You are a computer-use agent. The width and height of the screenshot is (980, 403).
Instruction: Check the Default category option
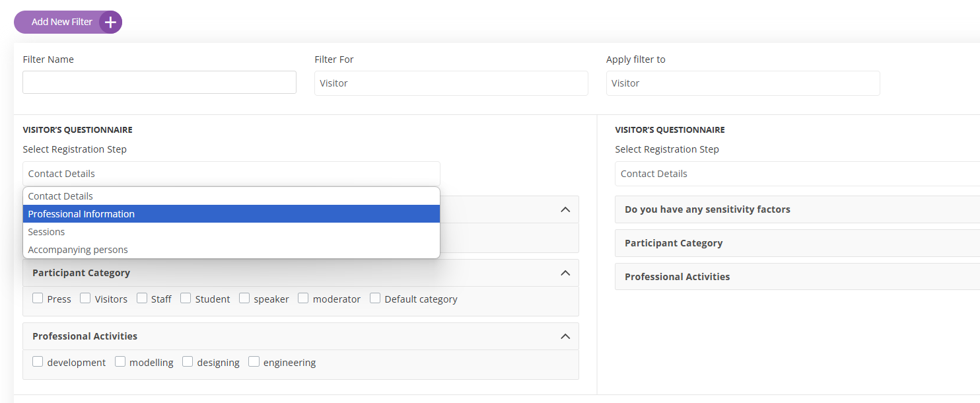pos(375,299)
